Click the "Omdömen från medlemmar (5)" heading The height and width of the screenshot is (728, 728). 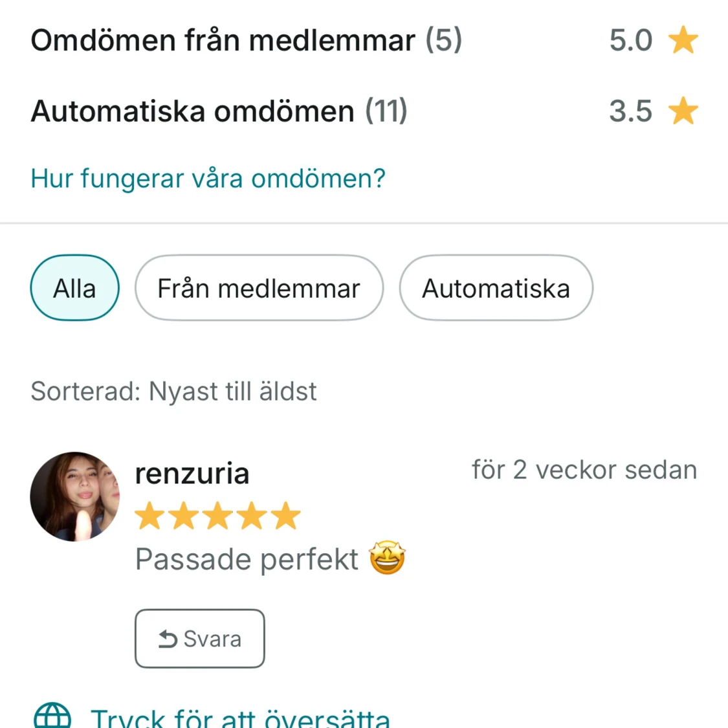click(x=246, y=40)
